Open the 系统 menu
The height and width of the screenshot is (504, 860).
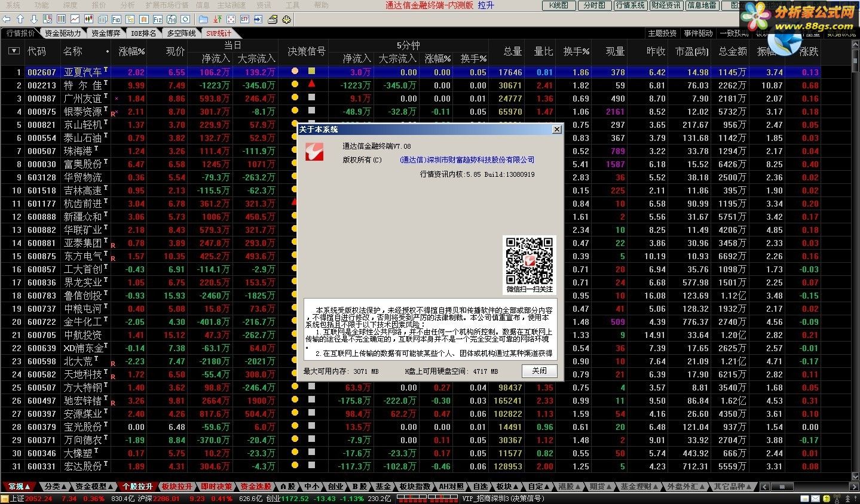pyautogui.click(x=13, y=5)
